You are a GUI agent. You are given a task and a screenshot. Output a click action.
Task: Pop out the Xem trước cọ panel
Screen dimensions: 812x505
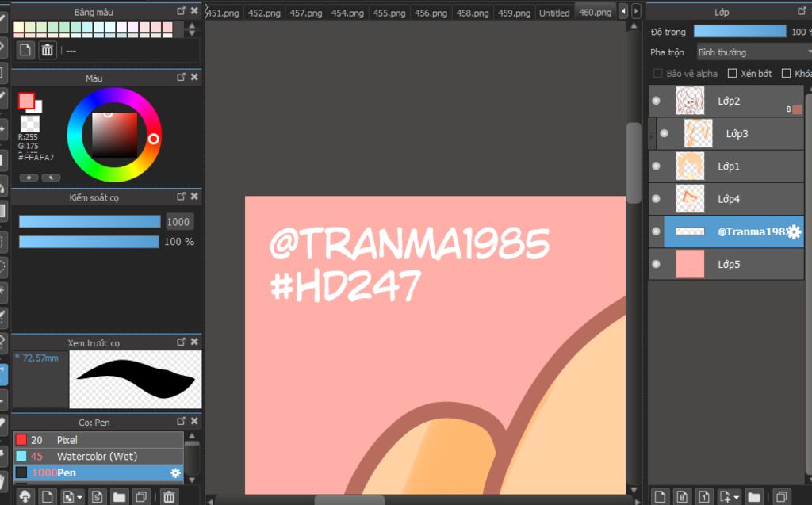tap(181, 342)
